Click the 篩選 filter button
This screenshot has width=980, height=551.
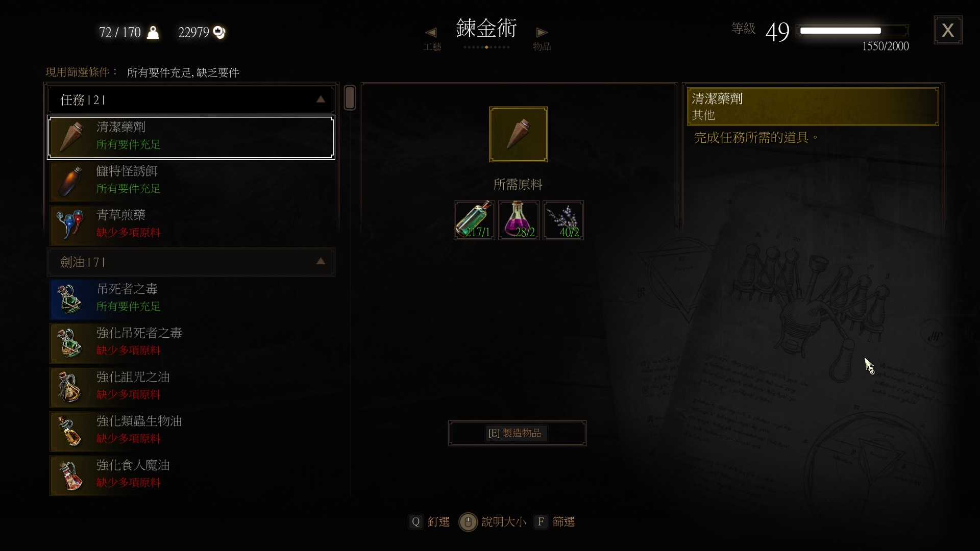(x=554, y=522)
